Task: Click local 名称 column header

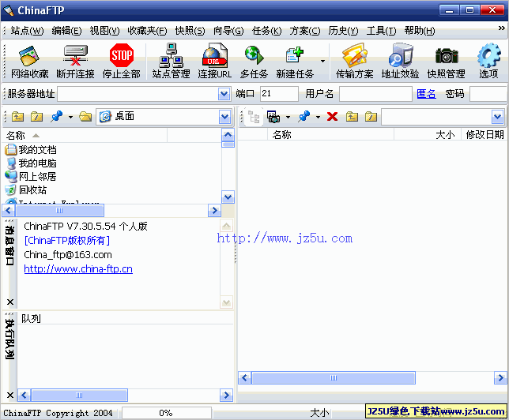Action: 85,135
